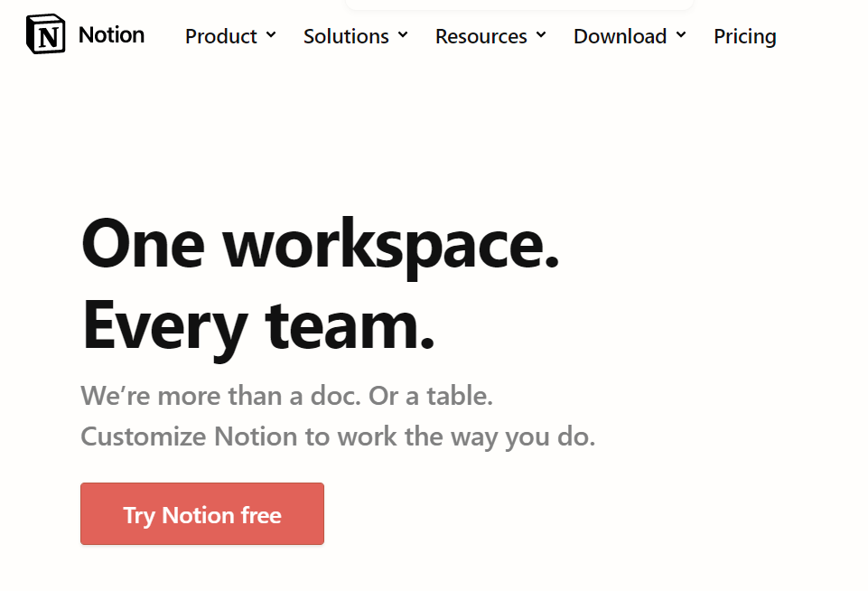The image size is (868, 591).
Task: Expand the Solutions dropdown chevron
Action: [403, 35]
